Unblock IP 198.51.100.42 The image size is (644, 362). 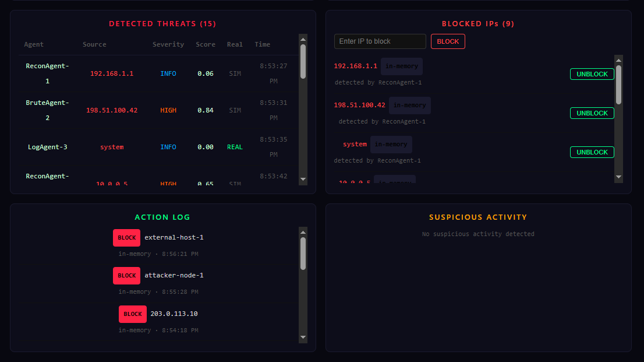(x=592, y=113)
